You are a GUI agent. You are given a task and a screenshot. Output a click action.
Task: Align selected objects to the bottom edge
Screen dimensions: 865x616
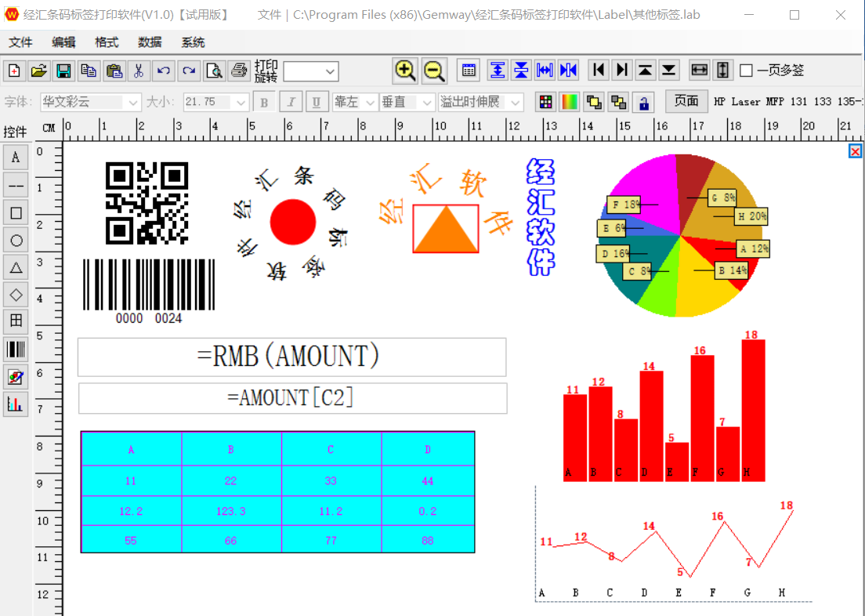coord(668,70)
